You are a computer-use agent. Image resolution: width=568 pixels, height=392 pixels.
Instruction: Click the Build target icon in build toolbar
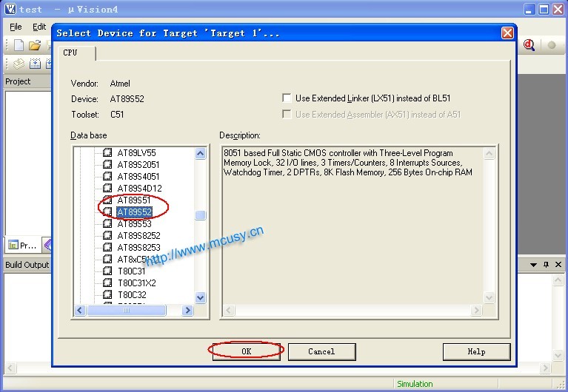pos(35,64)
